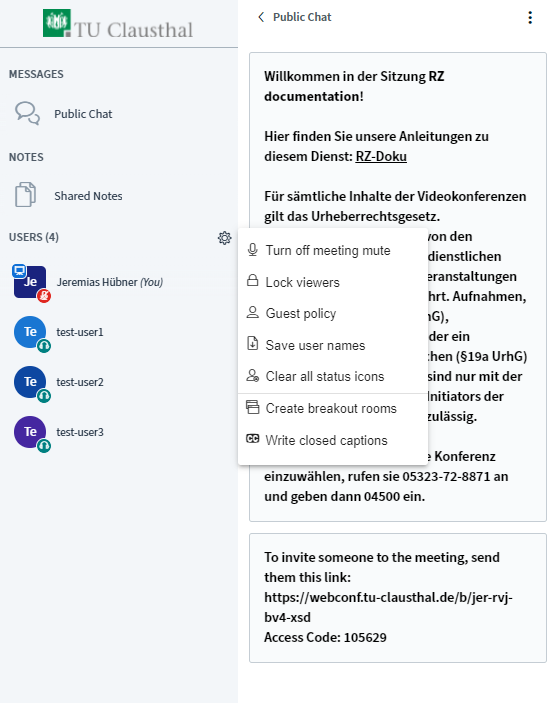
Task: Open the RZ-Doku link
Action: pyautogui.click(x=381, y=156)
